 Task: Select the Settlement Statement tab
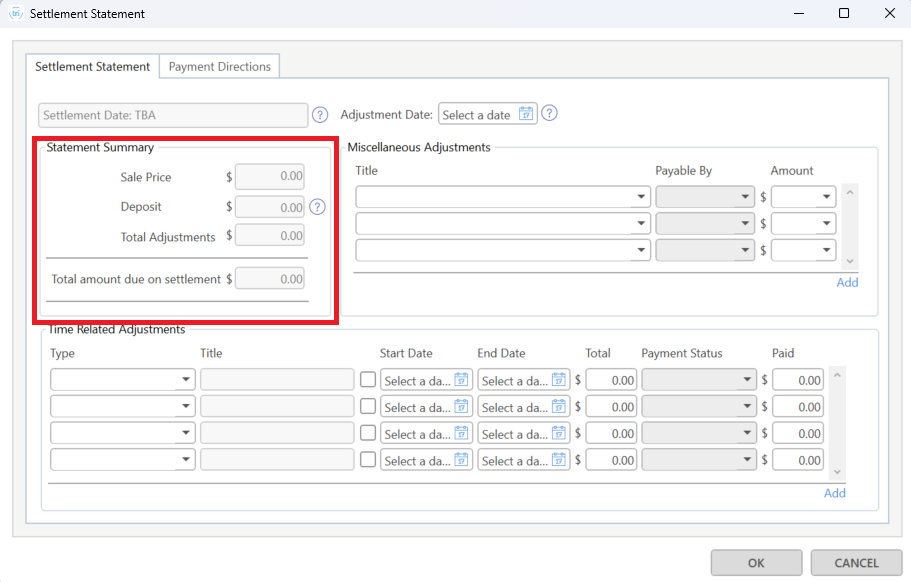click(x=92, y=67)
